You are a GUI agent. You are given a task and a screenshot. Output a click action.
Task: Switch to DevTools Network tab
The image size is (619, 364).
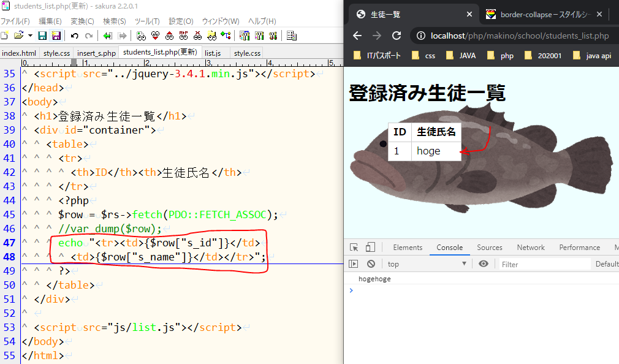[531, 248]
